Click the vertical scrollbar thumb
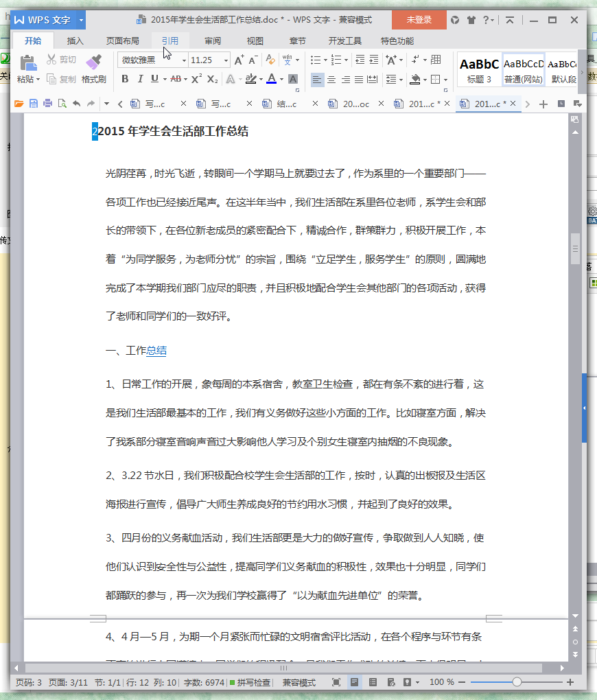Viewport: 597px width, 700px height. coord(575,248)
